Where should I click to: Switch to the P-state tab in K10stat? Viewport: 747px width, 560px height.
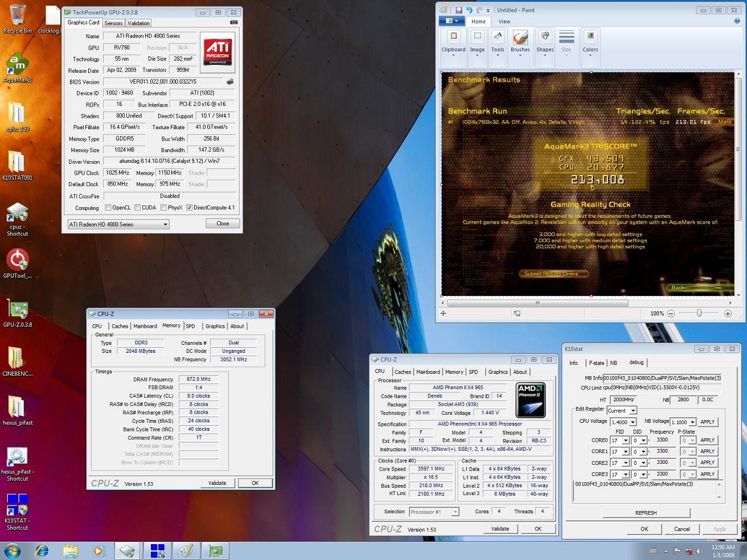[597, 363]
